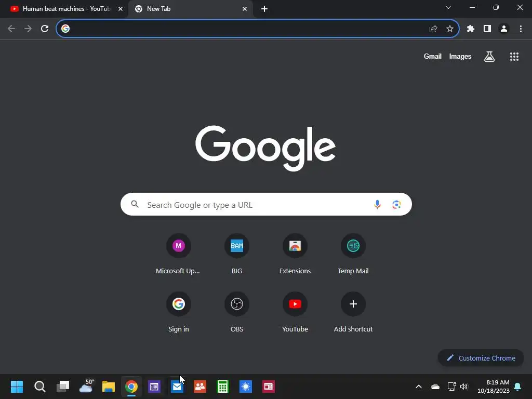532x399 pixels.
Task: Click Customize Chrome button
Action: pyautogui.click(x=481, y=358)
